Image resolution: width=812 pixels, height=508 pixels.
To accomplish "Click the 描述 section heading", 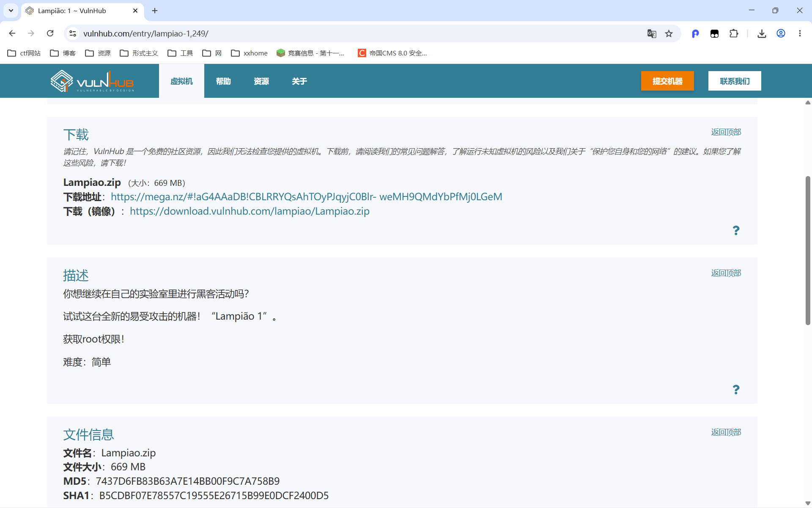I will (x=76, y=276).
